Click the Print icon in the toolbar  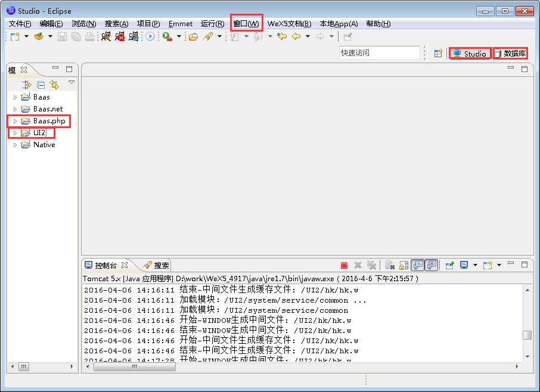(90, 36)
